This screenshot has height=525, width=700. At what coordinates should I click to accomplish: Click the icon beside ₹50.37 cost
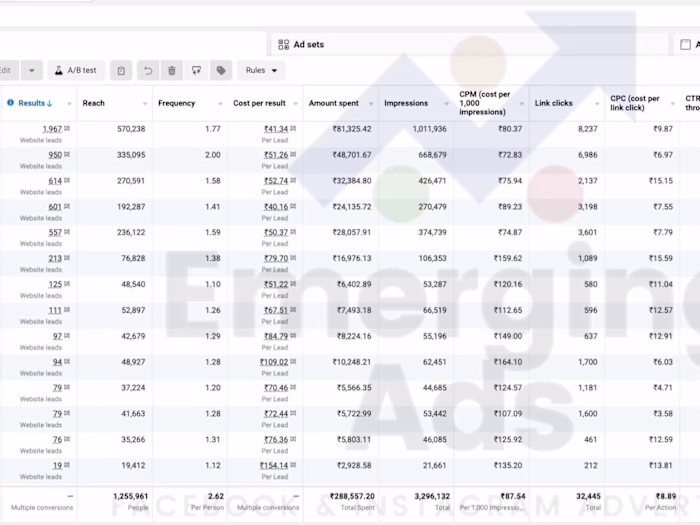(293, 232)
